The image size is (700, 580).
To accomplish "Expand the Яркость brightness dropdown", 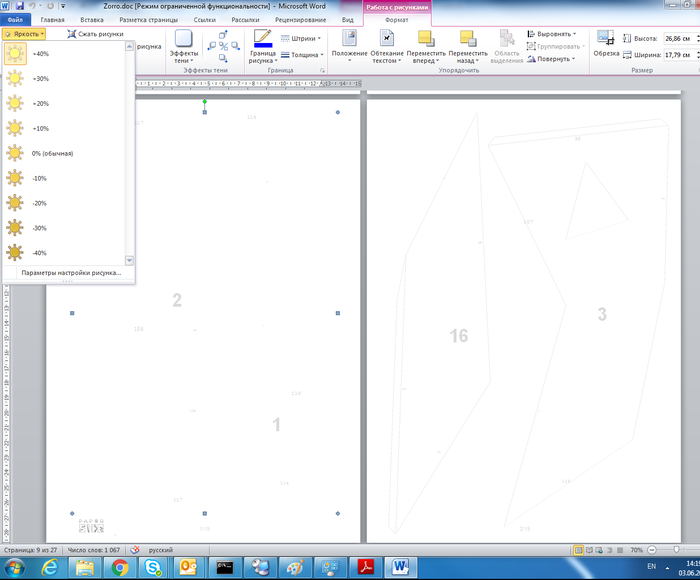I will pos(24,33).
